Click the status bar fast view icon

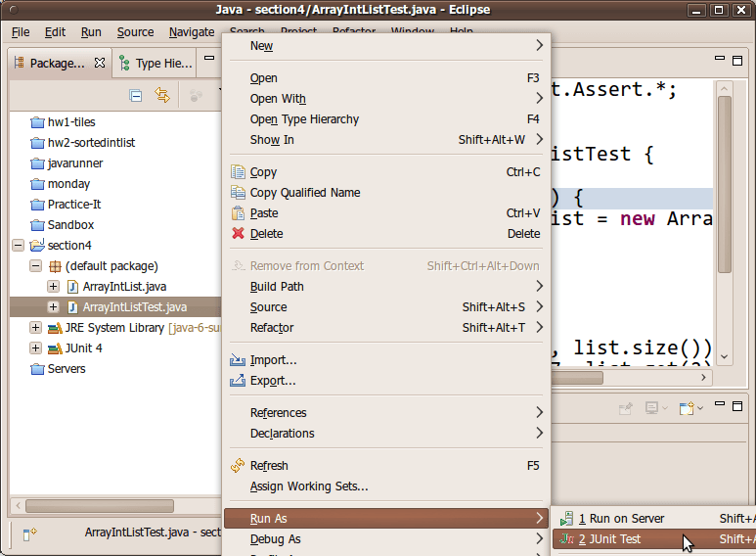[29, 533]
